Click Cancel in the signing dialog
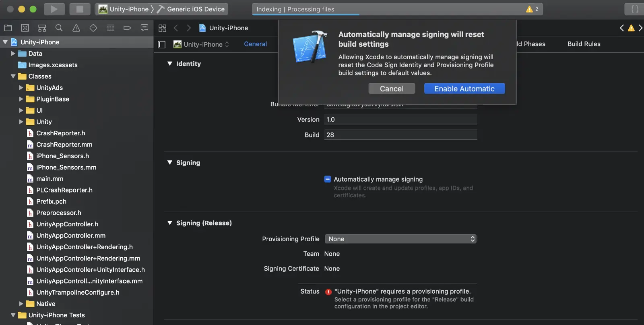644x325 pixels. 392,89
